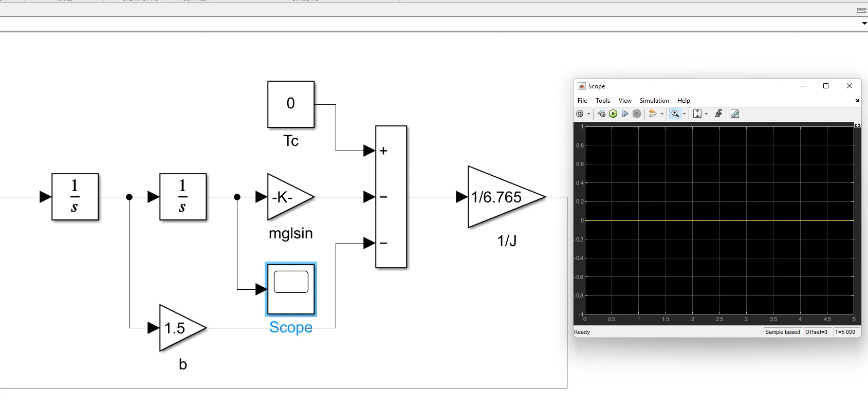Expand the configuration properties dropdown arrow

click(x=588, y=114)
